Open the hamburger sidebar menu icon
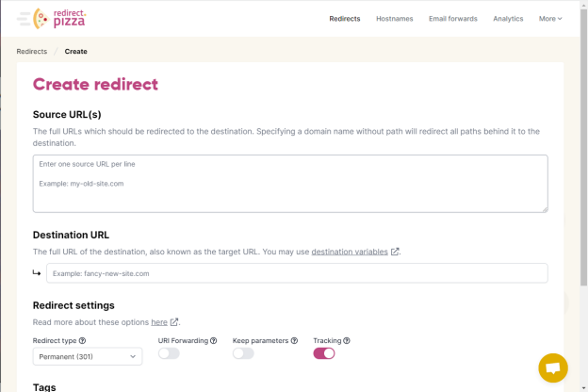 (24, 19)
